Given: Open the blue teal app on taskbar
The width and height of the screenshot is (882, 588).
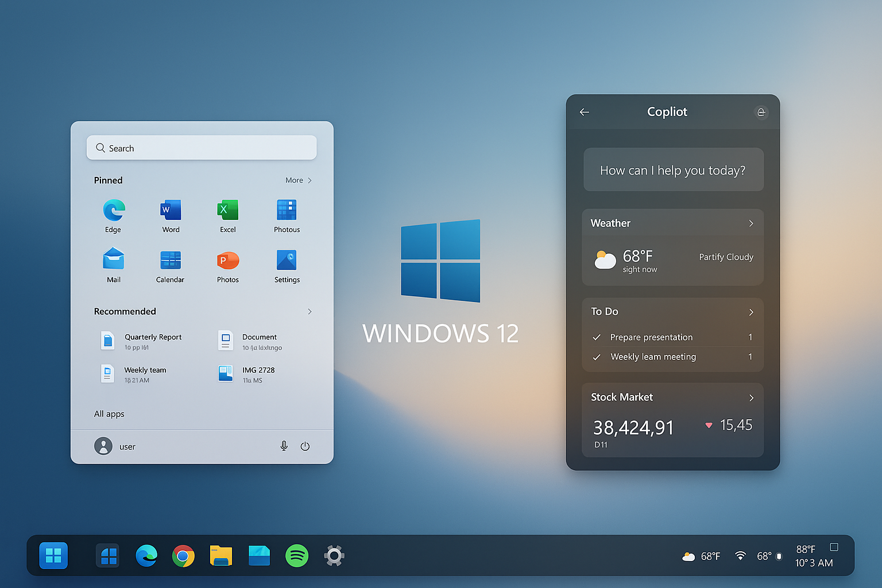Looking at the screenshot, I should click(x=259, y=556).
